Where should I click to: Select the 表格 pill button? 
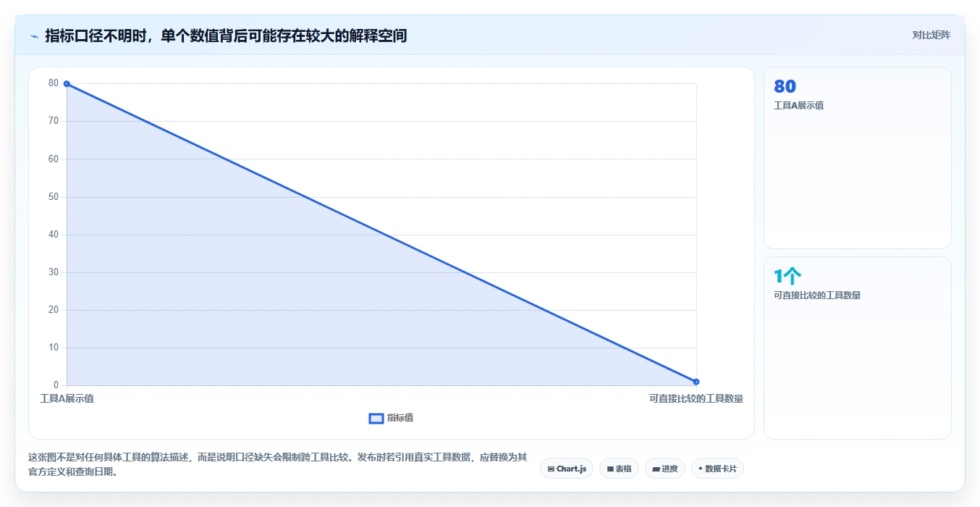coord(619,469)
